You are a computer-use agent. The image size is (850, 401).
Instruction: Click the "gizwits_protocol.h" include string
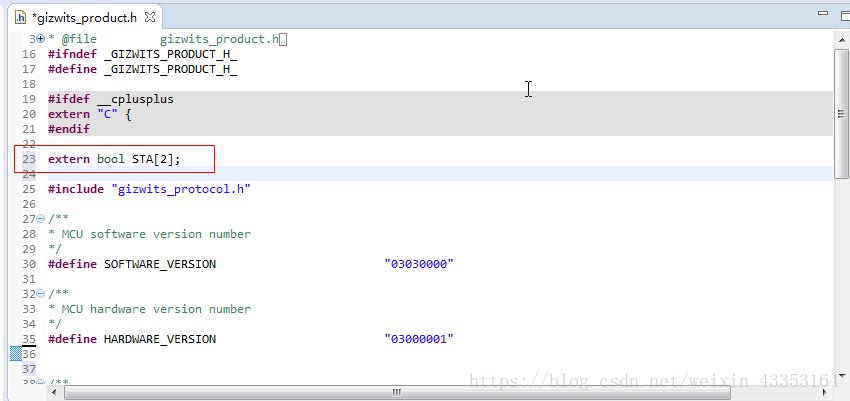(x=181, y=189)
